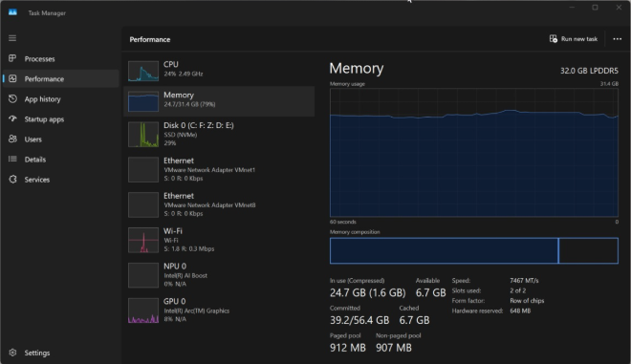Open Task Manager Settings
The image size is (631, 364).
[x=61, y=353]
